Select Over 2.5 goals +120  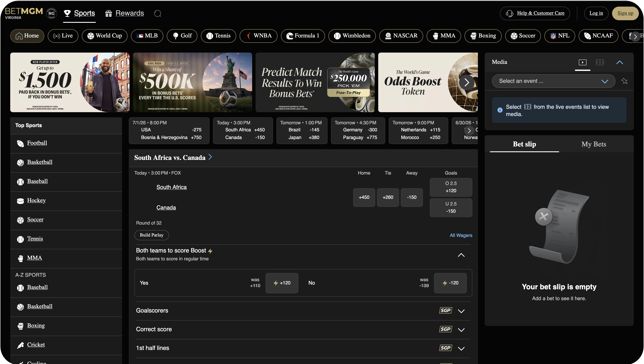pos(451,187)
